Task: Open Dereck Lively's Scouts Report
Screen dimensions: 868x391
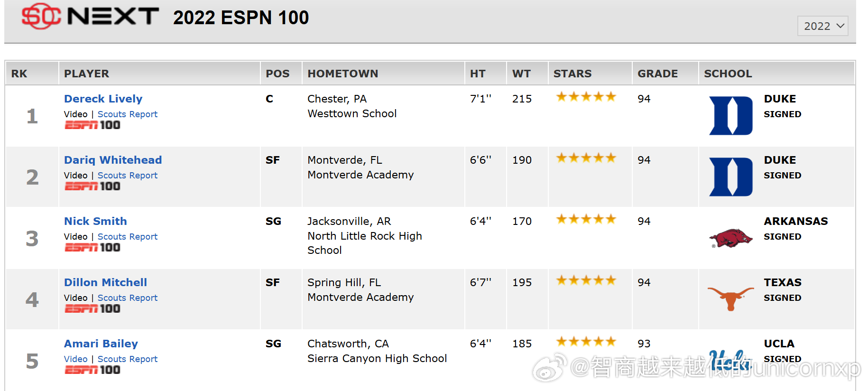Action: pos(128,114)
